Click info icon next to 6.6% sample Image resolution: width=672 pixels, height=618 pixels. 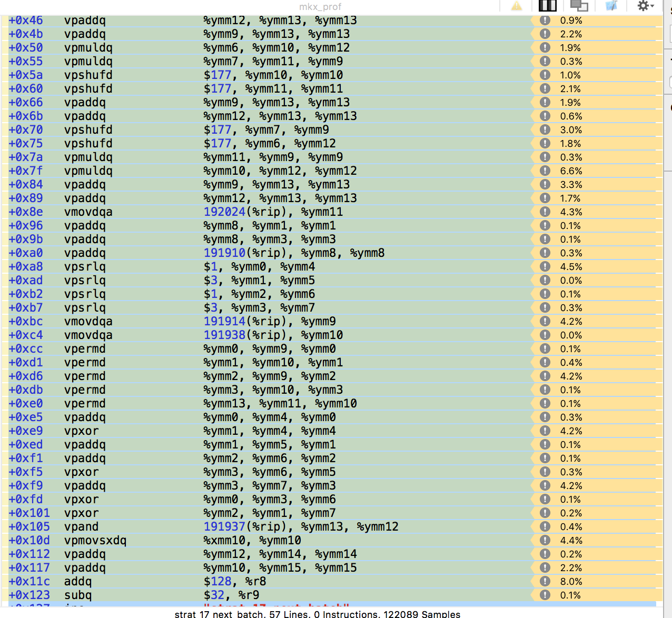tap(545, 171)
